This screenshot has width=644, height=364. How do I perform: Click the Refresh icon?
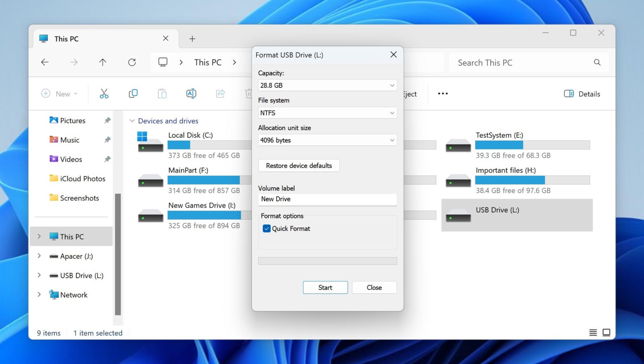pos(132,62)
